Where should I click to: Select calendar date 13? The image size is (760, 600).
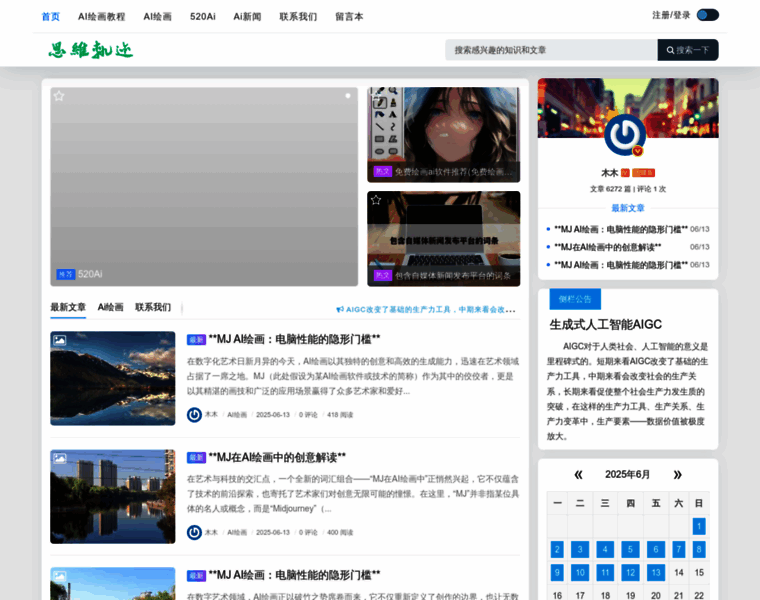pyautogui.click(x=656, y=573)
